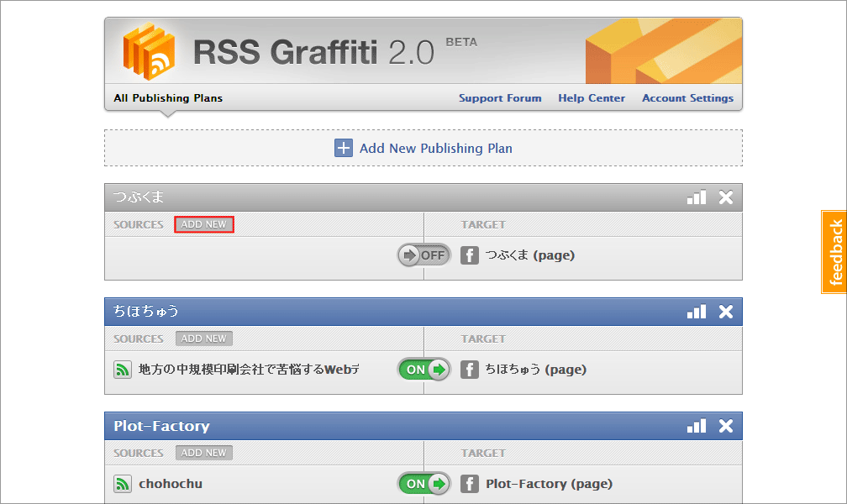Open target つぶくま (page)
Image resolution: width=847 pixels, height=504 pixels.
(x=530, y=255)
